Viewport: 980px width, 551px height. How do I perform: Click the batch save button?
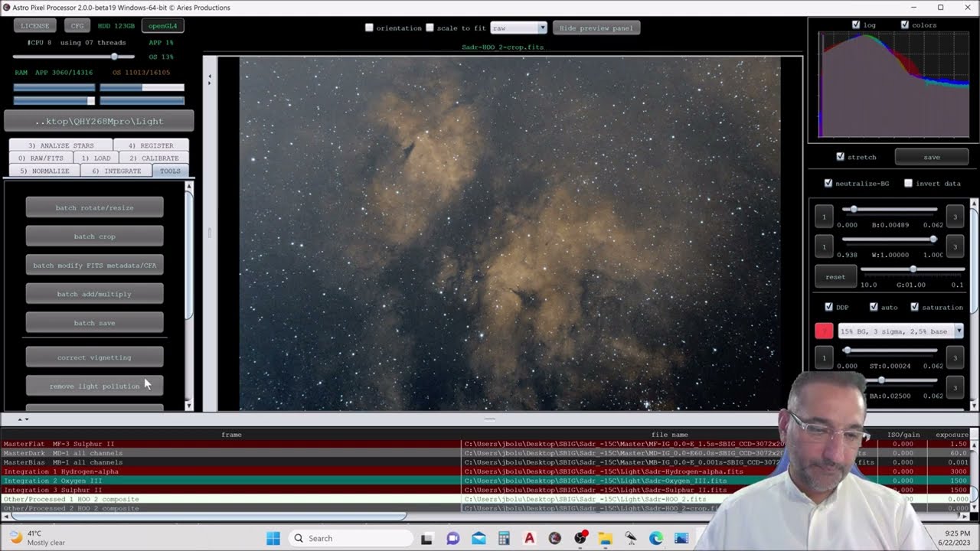click(x=95, y=323)
